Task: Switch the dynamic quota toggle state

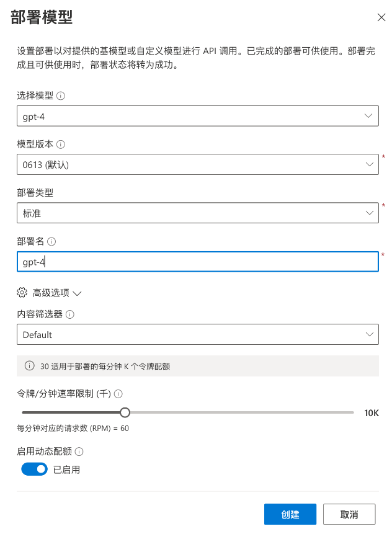Action: point(33,469)
